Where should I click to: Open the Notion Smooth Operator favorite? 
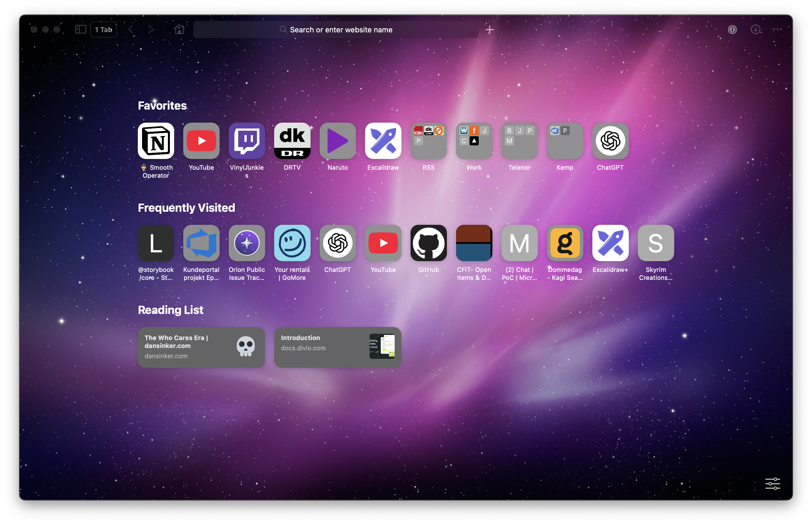(x=156, y=141)
